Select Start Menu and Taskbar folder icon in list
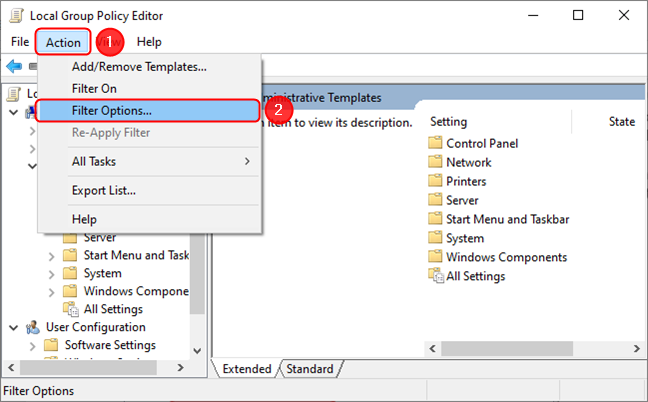The width and height of the screenshot is (648, 402). tap(435, 219)
